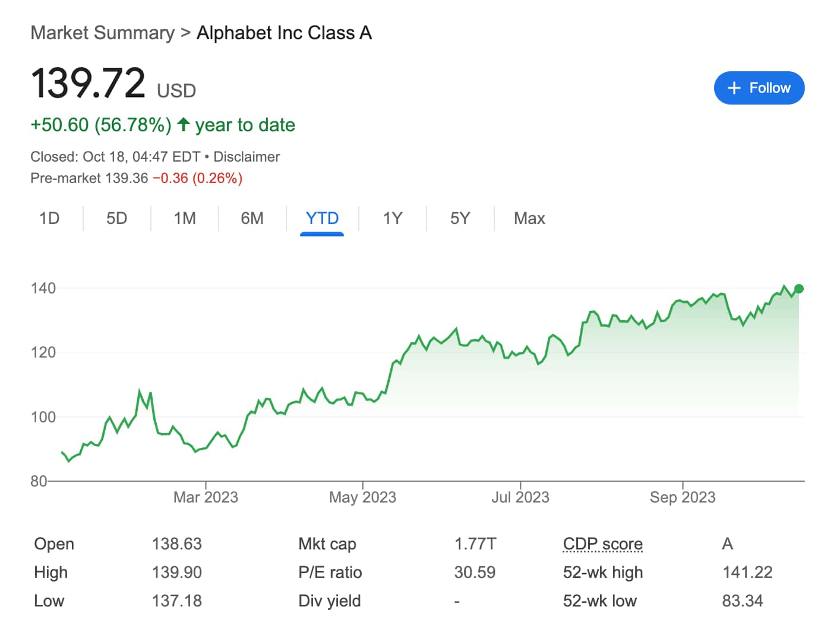Click the Jul 2023 axis marker

click(x=520, y=497)
